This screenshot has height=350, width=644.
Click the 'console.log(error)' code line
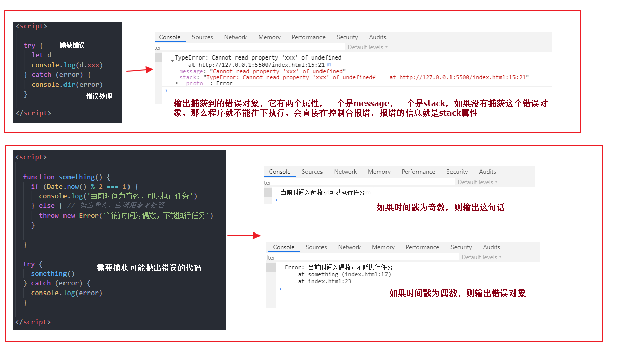tap(67, 293)
